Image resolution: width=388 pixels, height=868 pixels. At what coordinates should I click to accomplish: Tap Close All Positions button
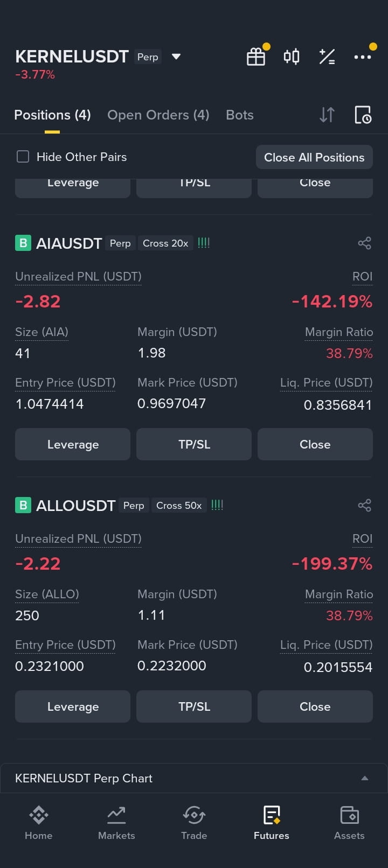[x=314, y=157]
